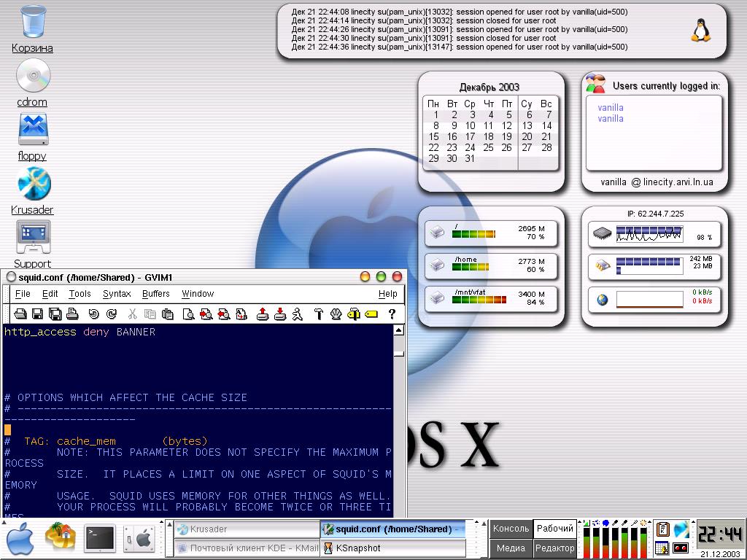This screenshot has height=560, width=747.
Task: Switch to the Медиа virtual desktop
Action: [511, 548]
